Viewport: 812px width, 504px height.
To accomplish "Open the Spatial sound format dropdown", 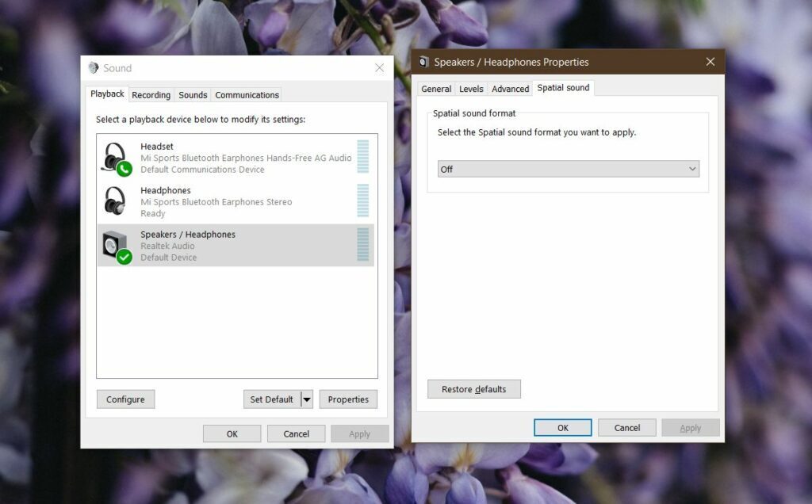I will coord(568,169).
